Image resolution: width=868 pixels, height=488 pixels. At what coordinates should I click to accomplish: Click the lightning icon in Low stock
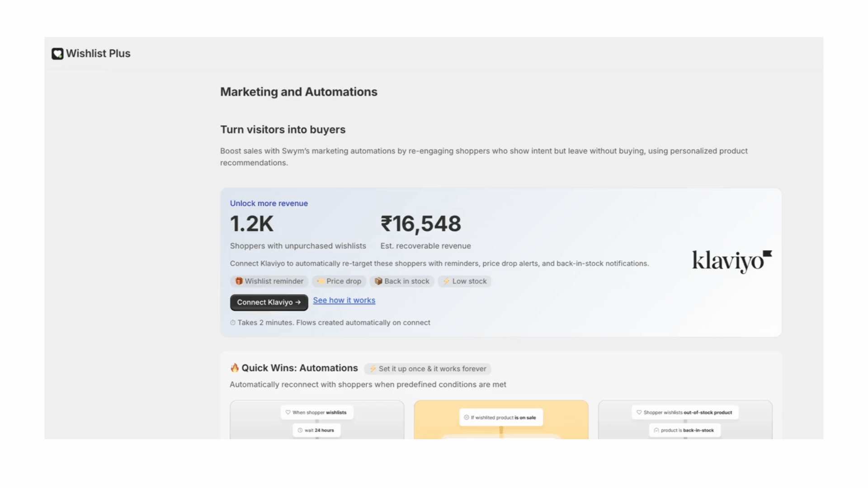(446, 281)
